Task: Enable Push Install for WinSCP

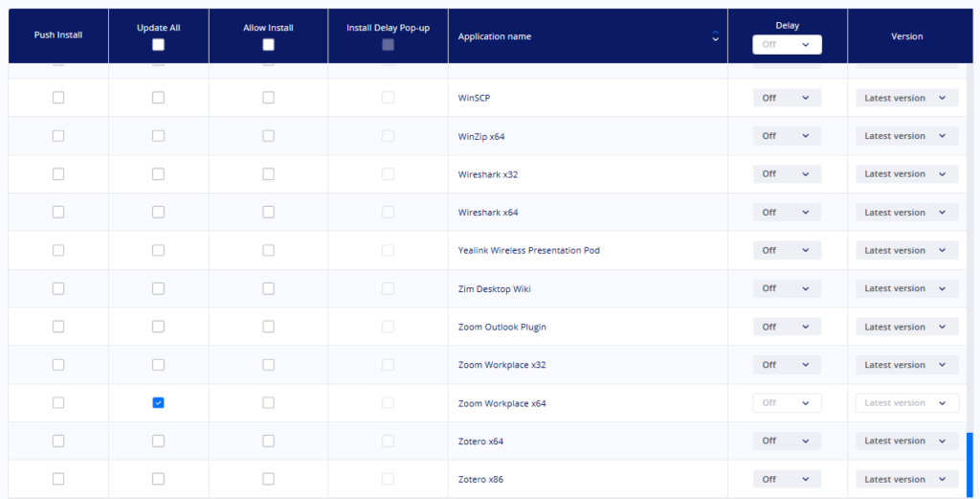Action: 58,98
